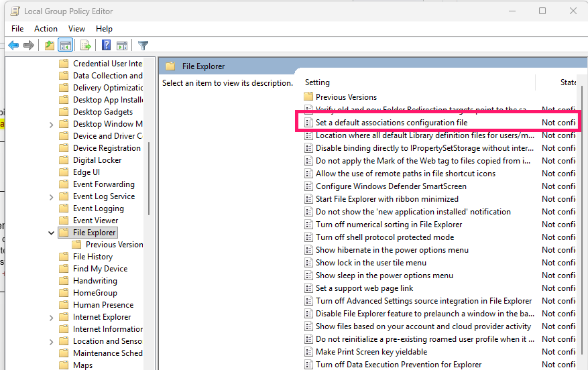Click the HomeGroup folder icon
The image size is (588, 370).
click(64, 293)
